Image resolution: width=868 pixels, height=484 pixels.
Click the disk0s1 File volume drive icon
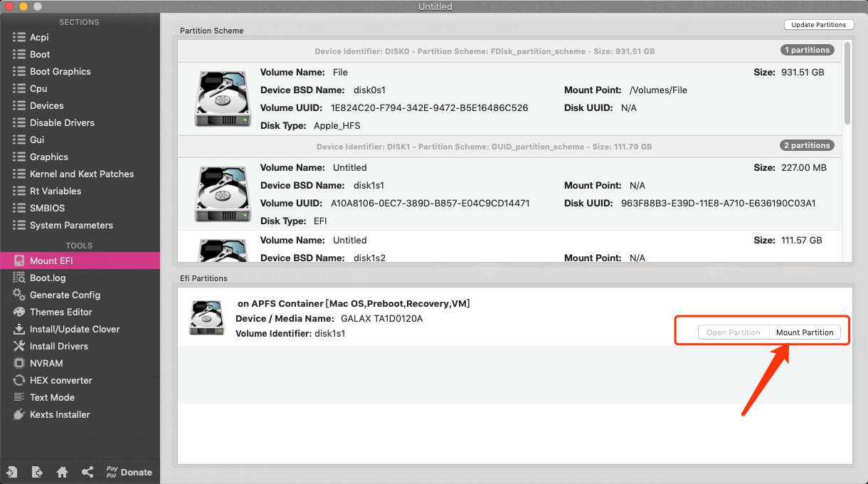[222, 99]
